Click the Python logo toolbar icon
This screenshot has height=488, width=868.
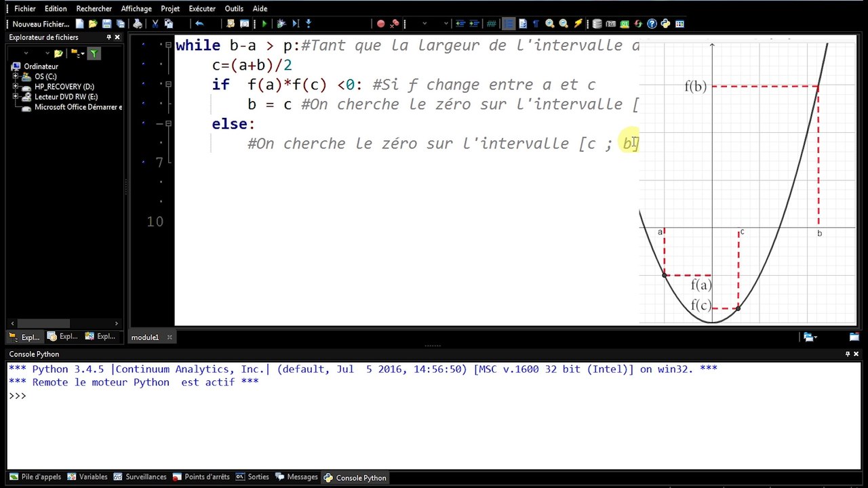pyautogui.click(x=665, y=24)
